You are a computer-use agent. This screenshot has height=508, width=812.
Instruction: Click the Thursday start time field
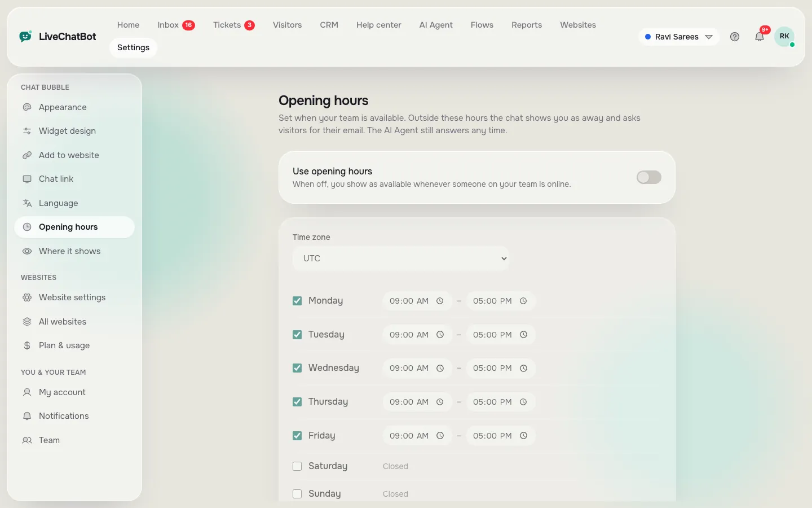tap(417, 402)
